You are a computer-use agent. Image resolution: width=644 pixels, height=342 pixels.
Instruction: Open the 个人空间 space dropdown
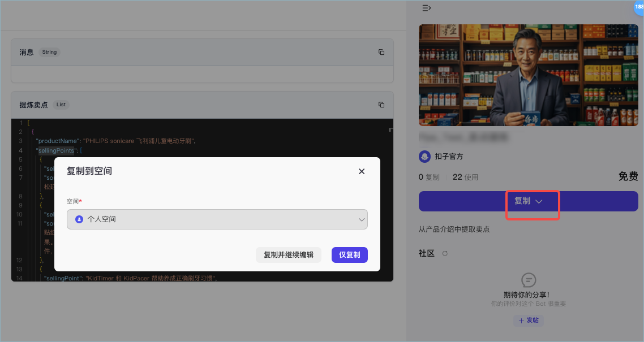point(217,219)
